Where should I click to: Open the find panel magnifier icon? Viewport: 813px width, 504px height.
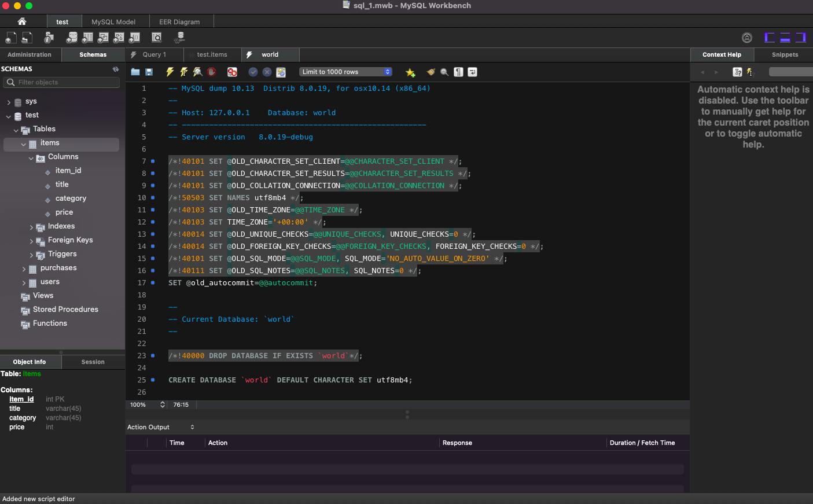tap(444, 72)
